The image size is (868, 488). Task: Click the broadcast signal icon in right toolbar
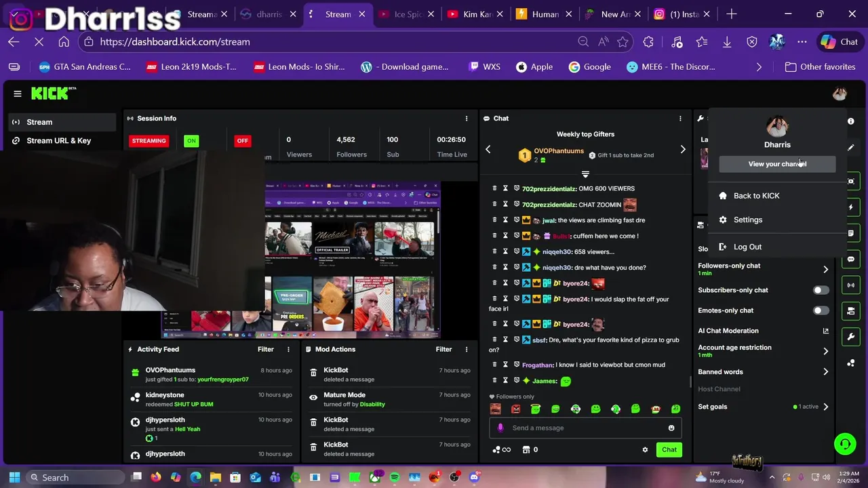pos(851,285)
